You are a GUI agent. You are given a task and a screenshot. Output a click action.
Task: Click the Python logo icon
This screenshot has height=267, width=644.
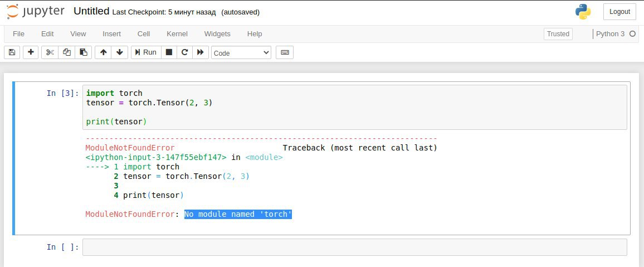point(583,12)
